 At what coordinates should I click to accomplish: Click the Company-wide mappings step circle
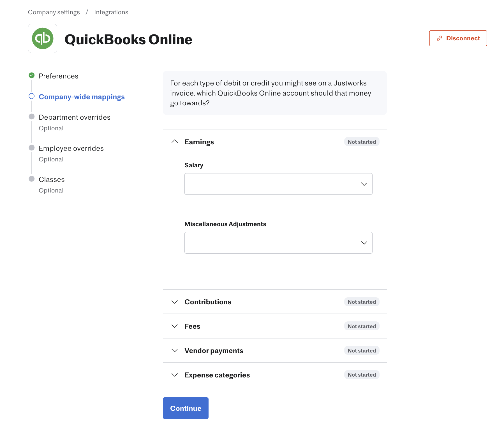point(32,96)
